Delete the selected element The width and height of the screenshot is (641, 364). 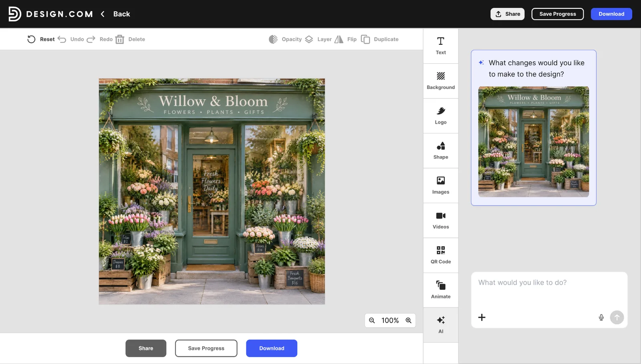(130, 39)
